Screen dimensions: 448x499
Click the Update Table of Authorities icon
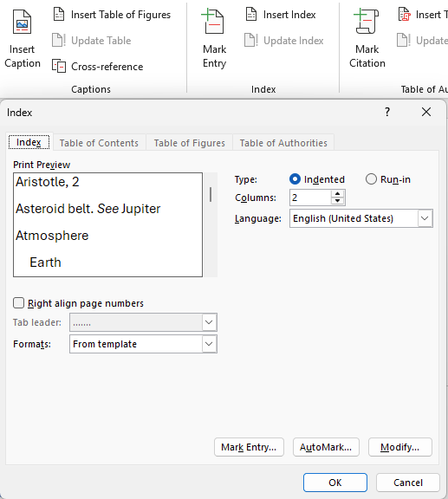404,41
